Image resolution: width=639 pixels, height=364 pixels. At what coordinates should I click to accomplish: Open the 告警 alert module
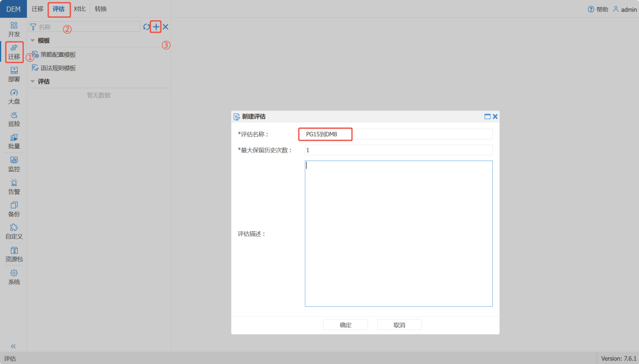pos(14,187)
